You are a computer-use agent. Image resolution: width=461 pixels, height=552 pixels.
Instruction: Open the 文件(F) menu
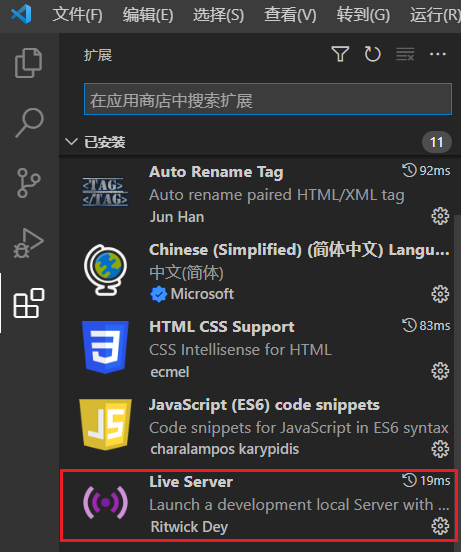point(77,15)
